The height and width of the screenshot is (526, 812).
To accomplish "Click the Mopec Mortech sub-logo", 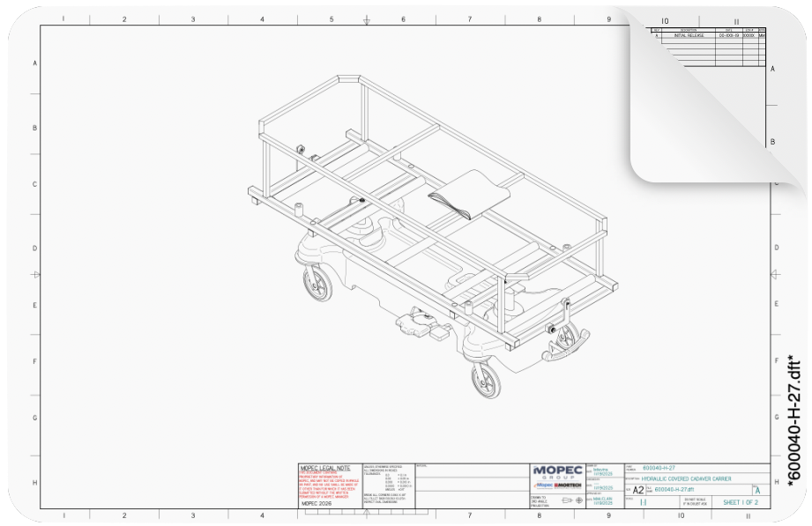I will pos(557,485).
